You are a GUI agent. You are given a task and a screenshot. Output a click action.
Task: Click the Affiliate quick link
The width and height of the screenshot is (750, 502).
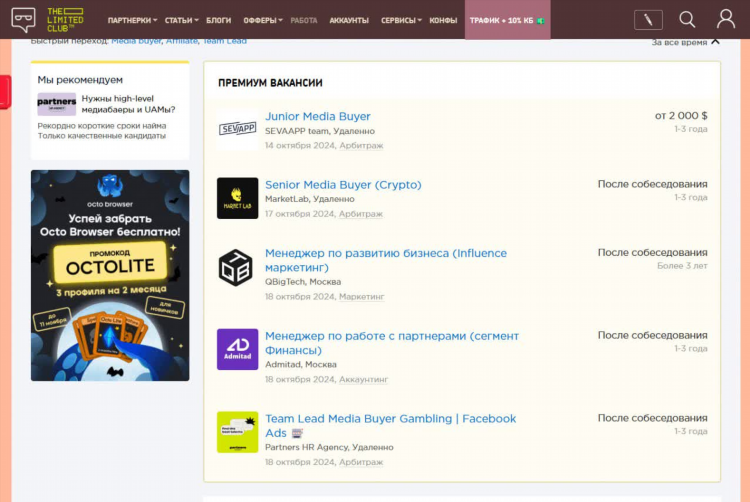coord(182,41)
